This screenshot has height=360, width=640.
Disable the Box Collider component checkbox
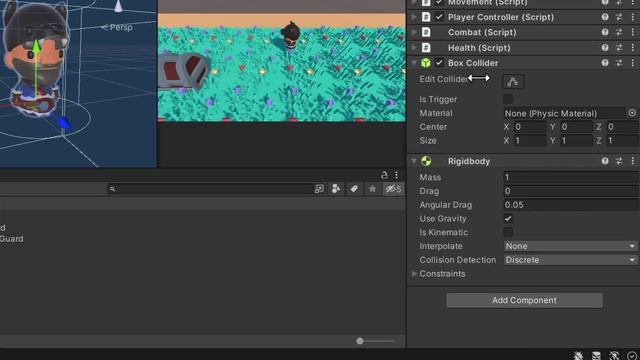(439, 63)
